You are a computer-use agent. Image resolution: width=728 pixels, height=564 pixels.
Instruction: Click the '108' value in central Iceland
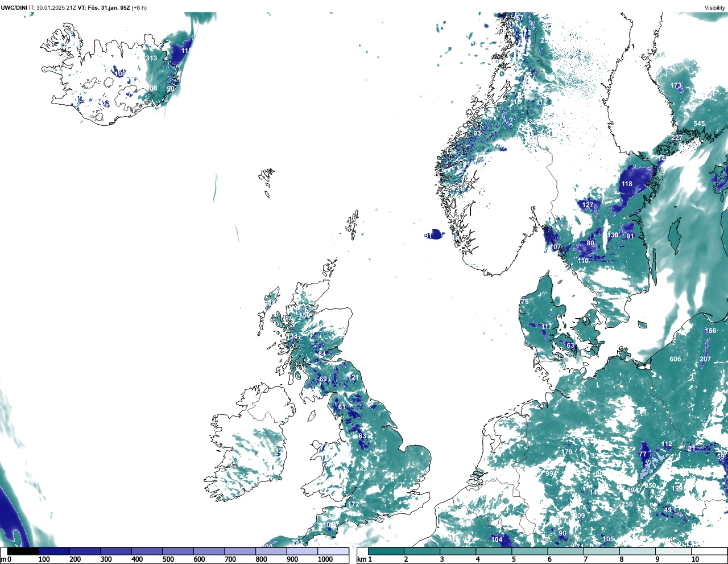(121, 74)
